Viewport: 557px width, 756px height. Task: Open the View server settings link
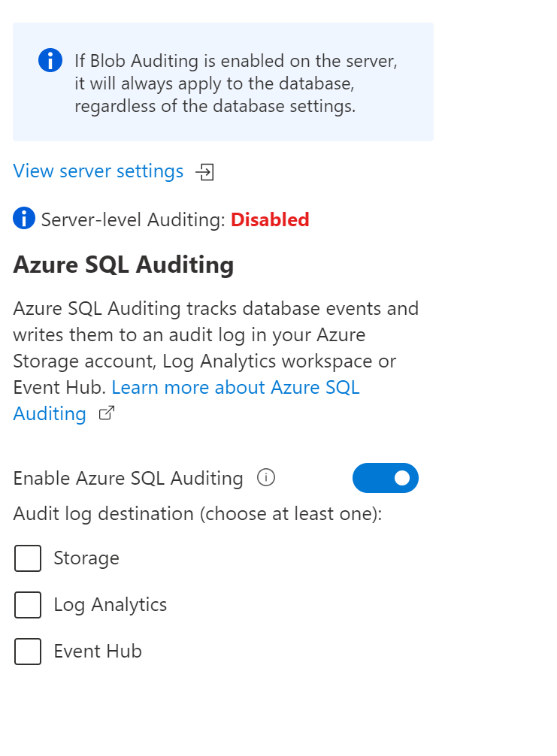pyautogui.click(x=98, y=171)
